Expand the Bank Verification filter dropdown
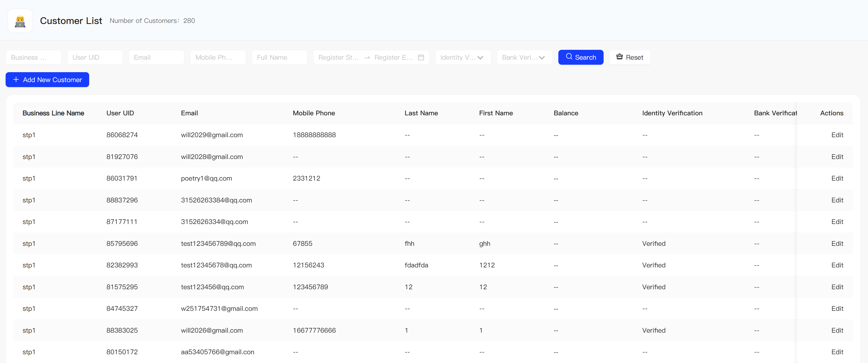Viewport: 868px width, 363px height. (524, 57)
